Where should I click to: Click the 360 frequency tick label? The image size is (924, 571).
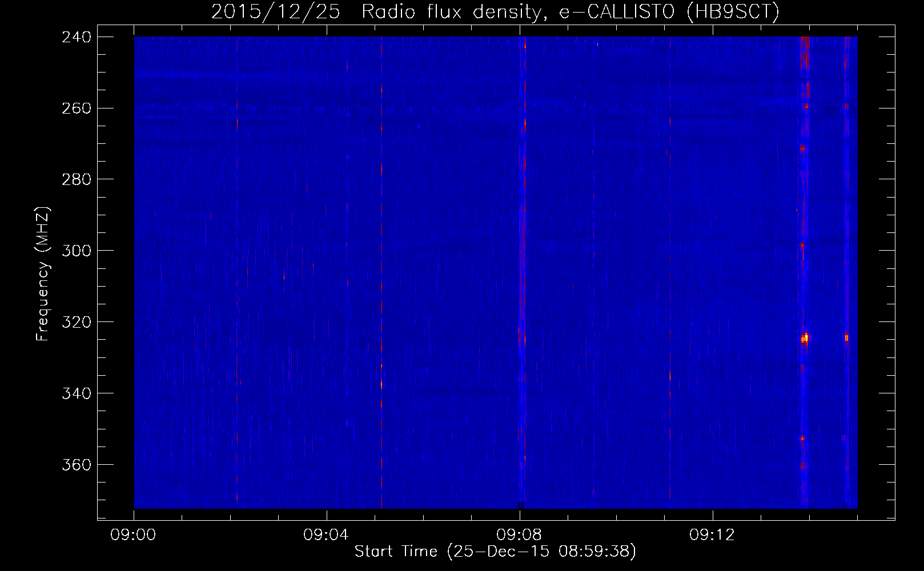point(76,465)
